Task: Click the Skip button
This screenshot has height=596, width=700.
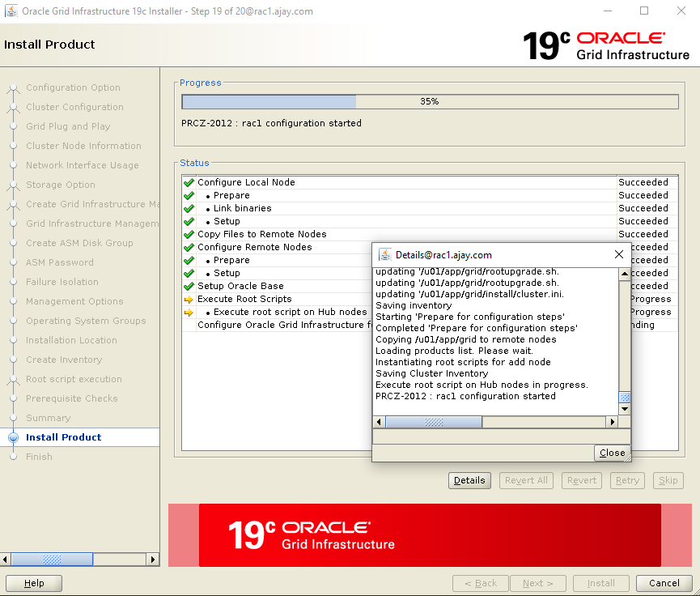Action: pyautogui.click(x=668, y=480)
